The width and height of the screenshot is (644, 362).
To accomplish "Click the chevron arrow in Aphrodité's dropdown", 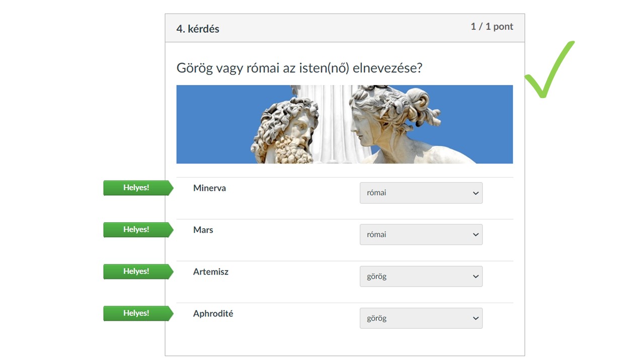I will click(x=475, y=318).
